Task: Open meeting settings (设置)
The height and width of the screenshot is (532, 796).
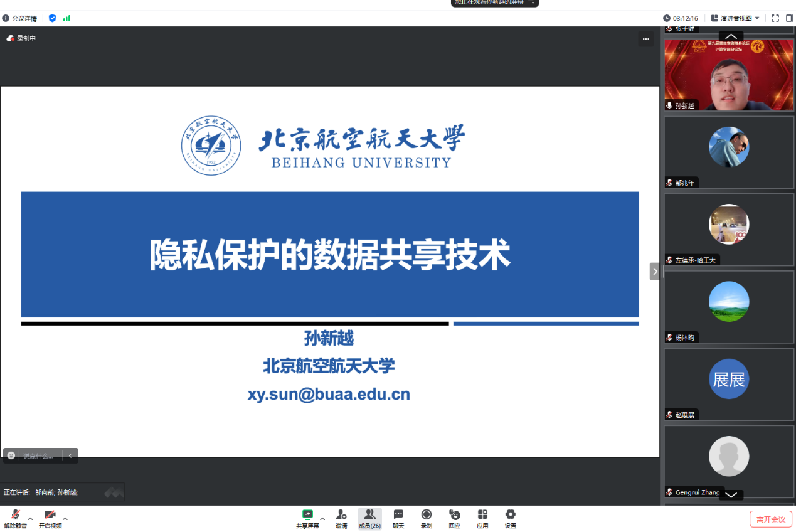Action: click(x=511, y=517)
